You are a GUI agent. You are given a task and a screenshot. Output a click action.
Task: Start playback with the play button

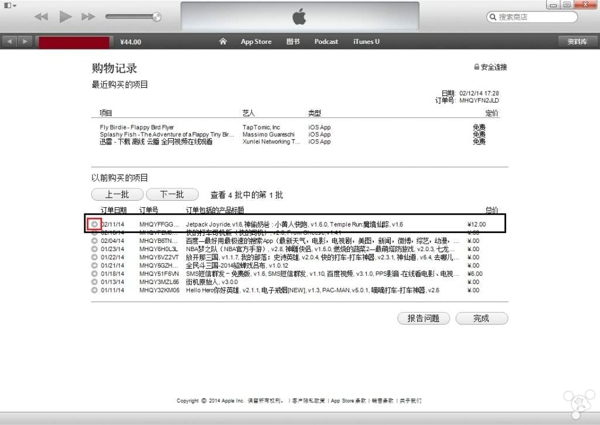pyautogui.click(x=65, y=16)
